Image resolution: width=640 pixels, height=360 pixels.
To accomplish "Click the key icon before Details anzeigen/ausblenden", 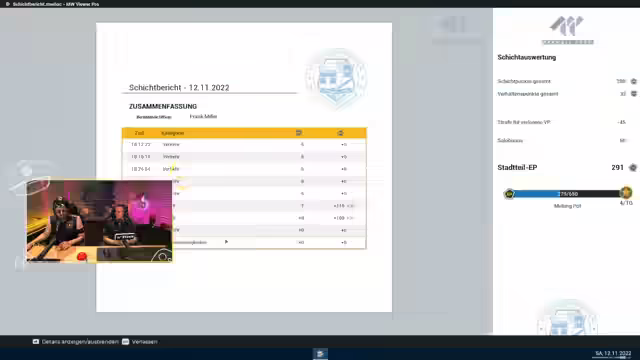I will (x=36, y=342).
